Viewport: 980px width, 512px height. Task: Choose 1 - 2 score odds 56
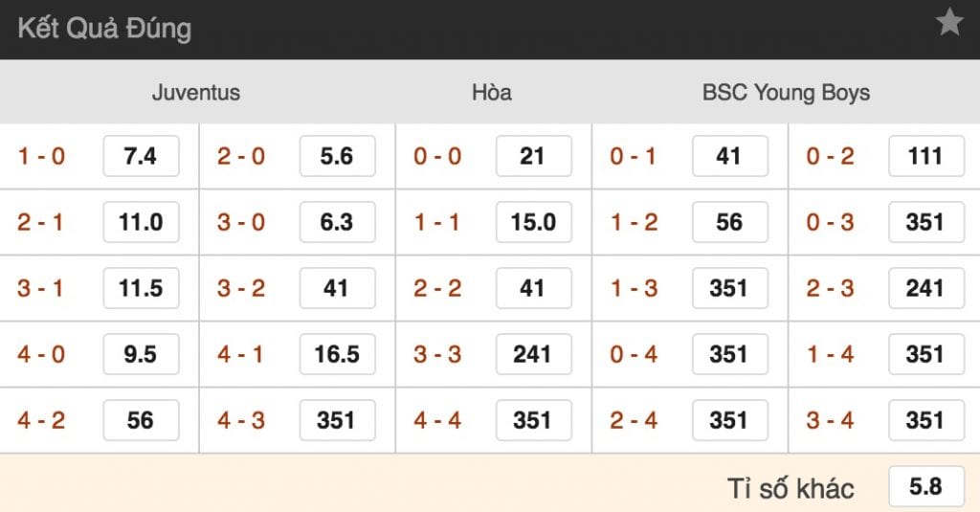[729, 223]
